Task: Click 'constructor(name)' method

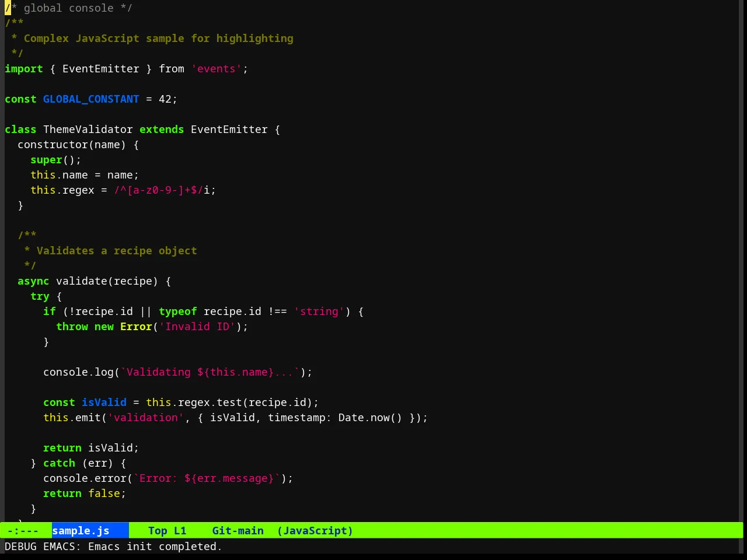Action: pyautogui.click(x=72, y=145)
